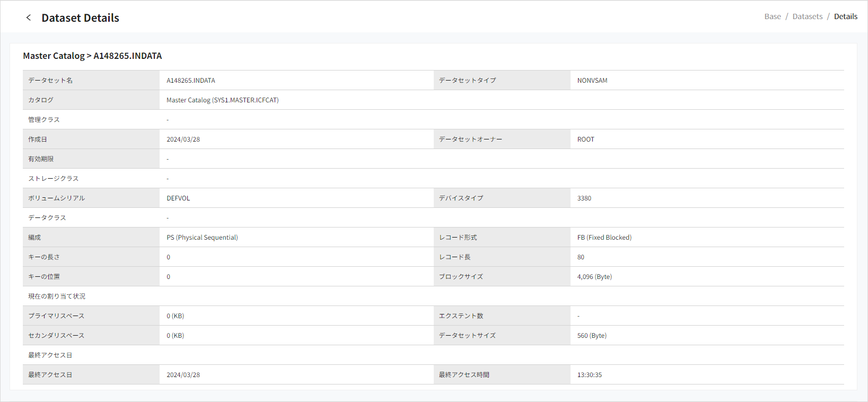Viewport: 868px width, 402px height.
Task: Click the Dataset Details page title
Action: pos(80,18)
